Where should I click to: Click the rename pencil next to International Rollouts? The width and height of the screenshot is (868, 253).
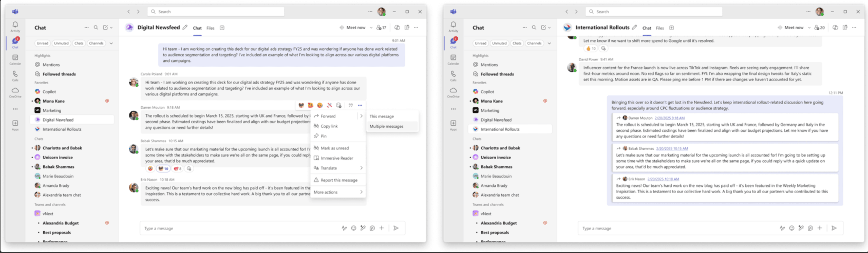click(x=635, y=27)
